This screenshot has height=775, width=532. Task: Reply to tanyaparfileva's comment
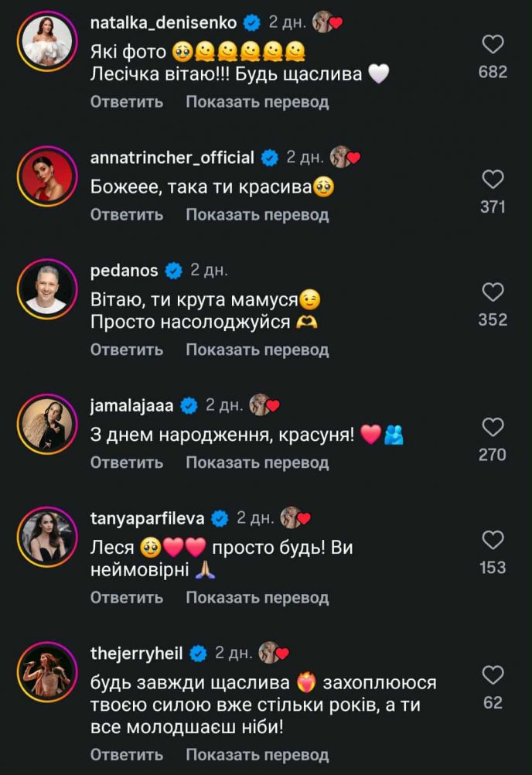(x=127, y=597)
